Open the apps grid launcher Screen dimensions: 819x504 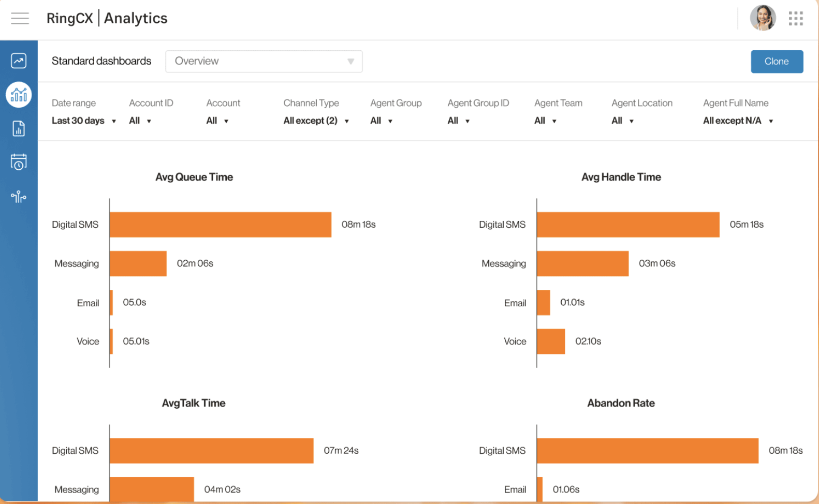coord(796,19)
